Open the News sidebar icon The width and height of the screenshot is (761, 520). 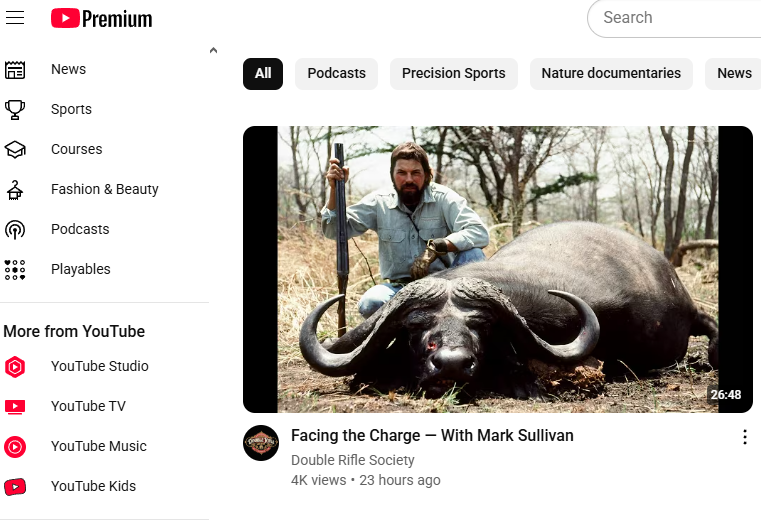click(15, 69)
